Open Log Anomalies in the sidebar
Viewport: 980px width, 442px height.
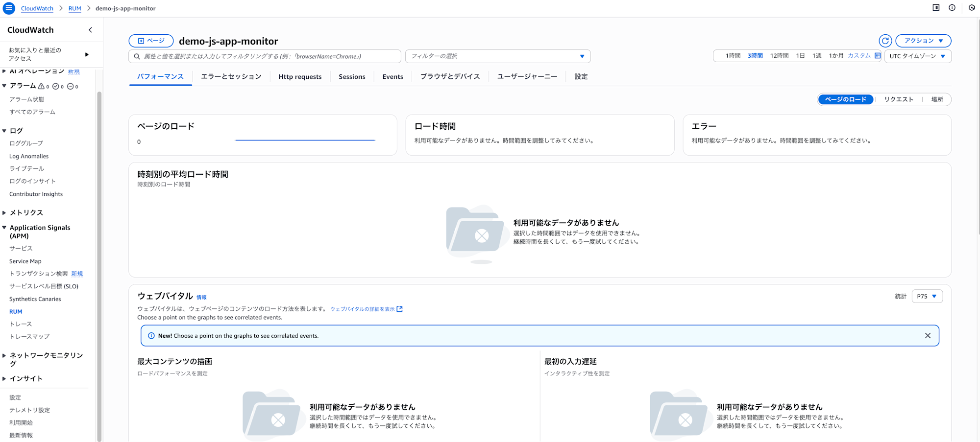[29, 156]
